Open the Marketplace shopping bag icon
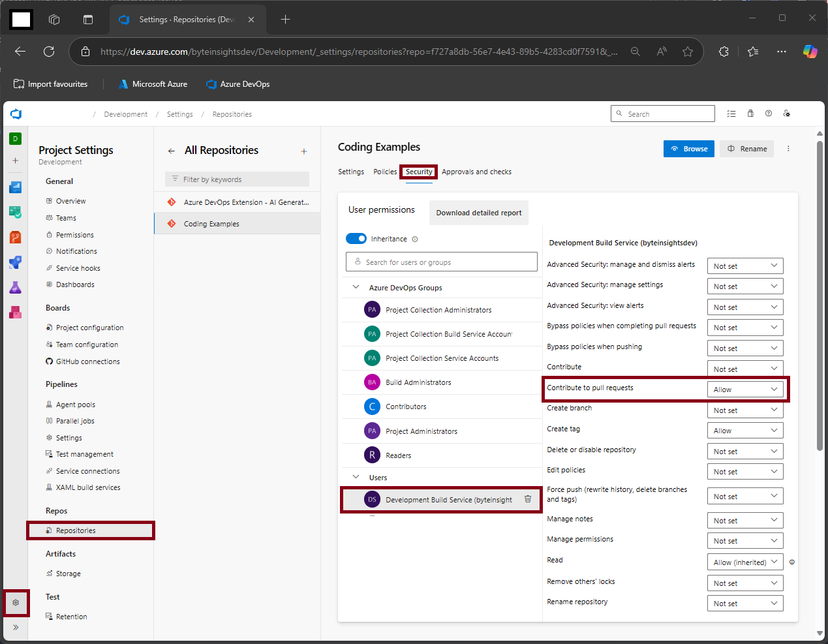Image resolution: width=828 pixels, height=644 pixels. [x=750, y=113]
